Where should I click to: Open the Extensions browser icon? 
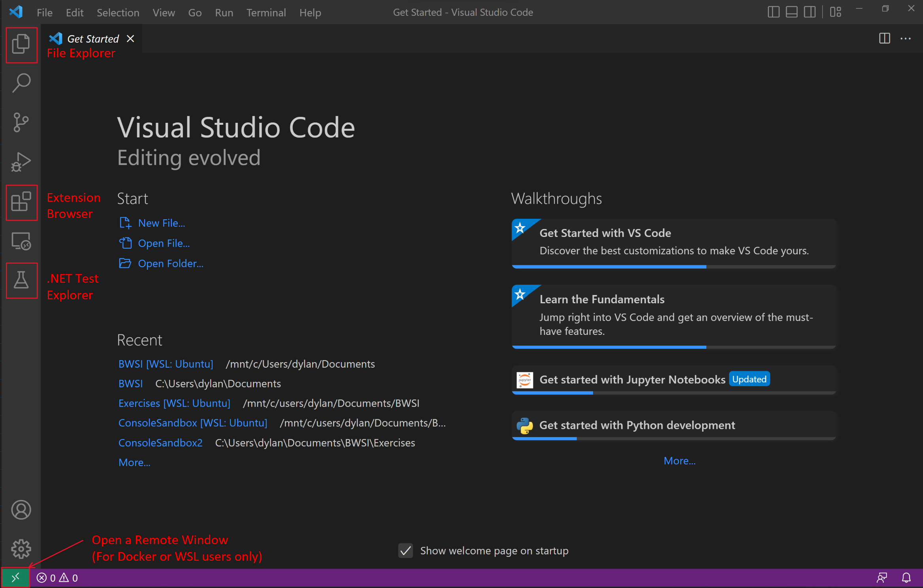pyautogui.click(x=21, y=202)
